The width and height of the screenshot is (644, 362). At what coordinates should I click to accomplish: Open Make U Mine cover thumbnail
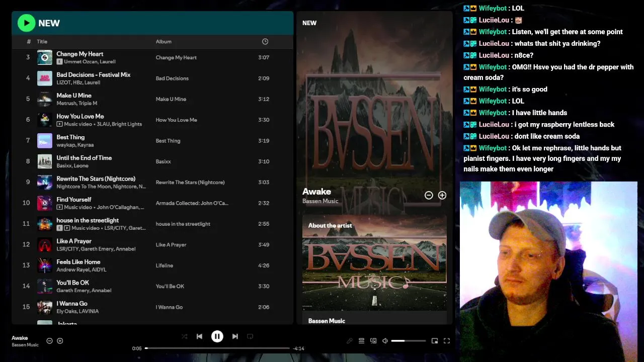pyautogui.click(x=45, y=99)
